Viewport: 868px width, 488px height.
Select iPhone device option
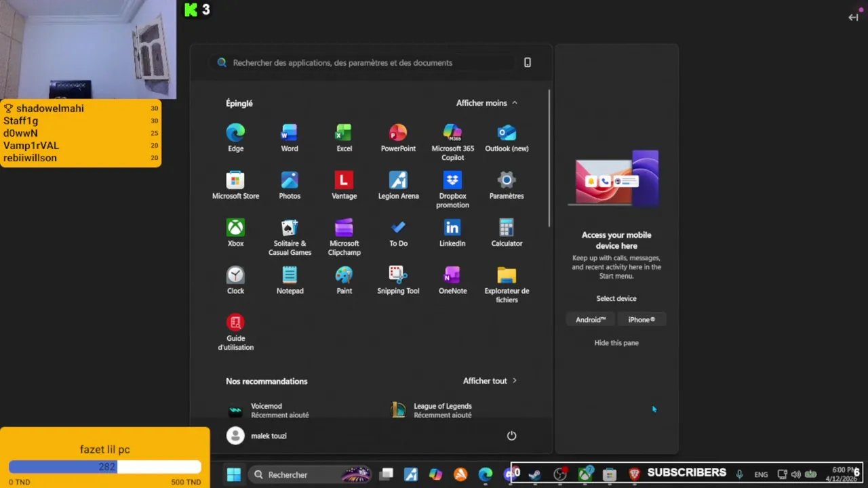click(x=642, y=320)
